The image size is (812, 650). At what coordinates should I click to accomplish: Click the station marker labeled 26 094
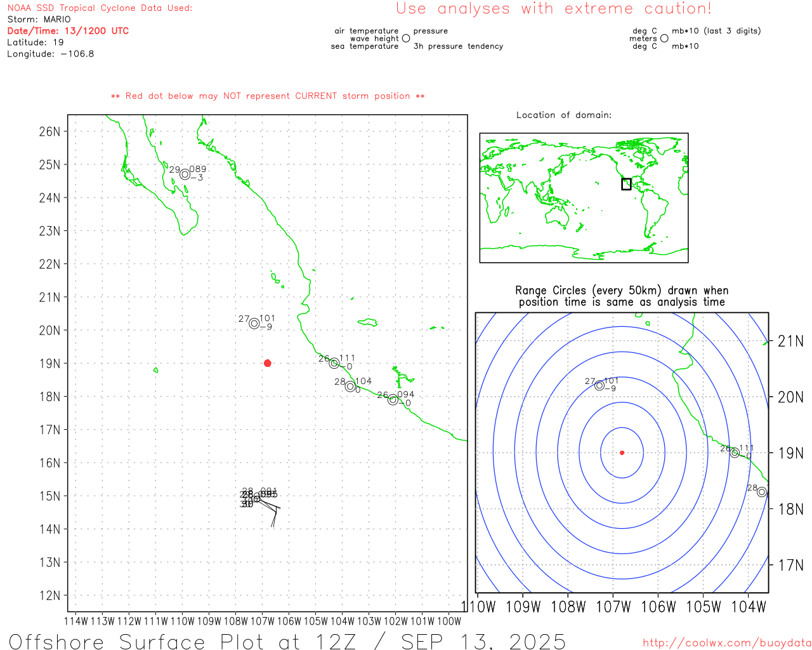(393, 399)
